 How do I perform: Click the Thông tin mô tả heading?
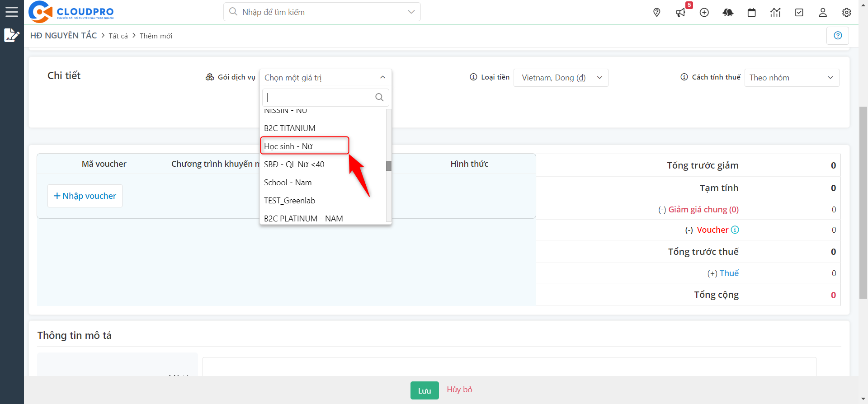[75, 335]
